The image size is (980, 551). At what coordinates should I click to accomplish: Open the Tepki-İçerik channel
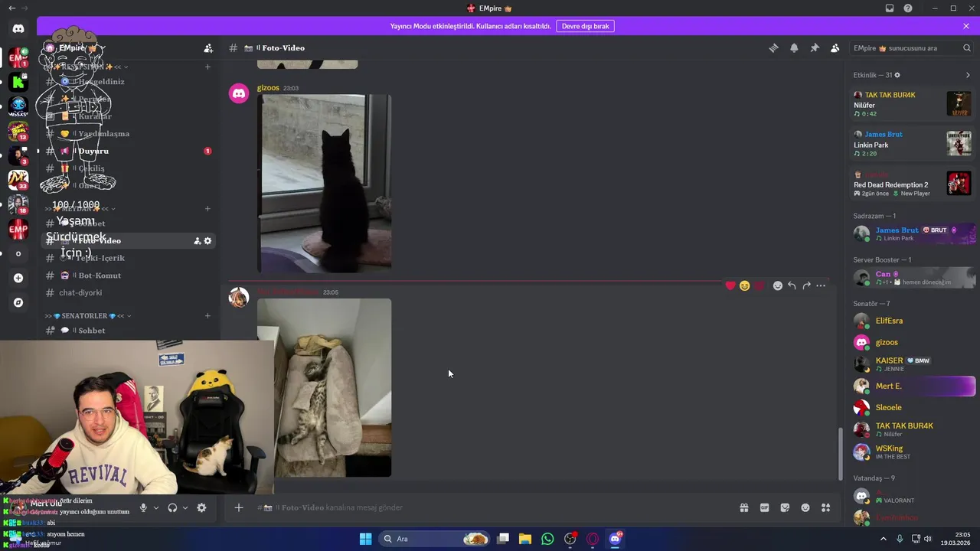(127, 258)
